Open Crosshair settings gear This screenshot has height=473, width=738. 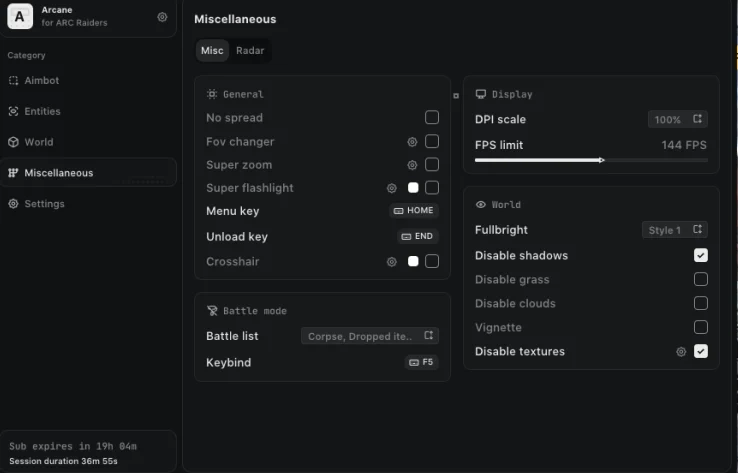pos(392,262)
